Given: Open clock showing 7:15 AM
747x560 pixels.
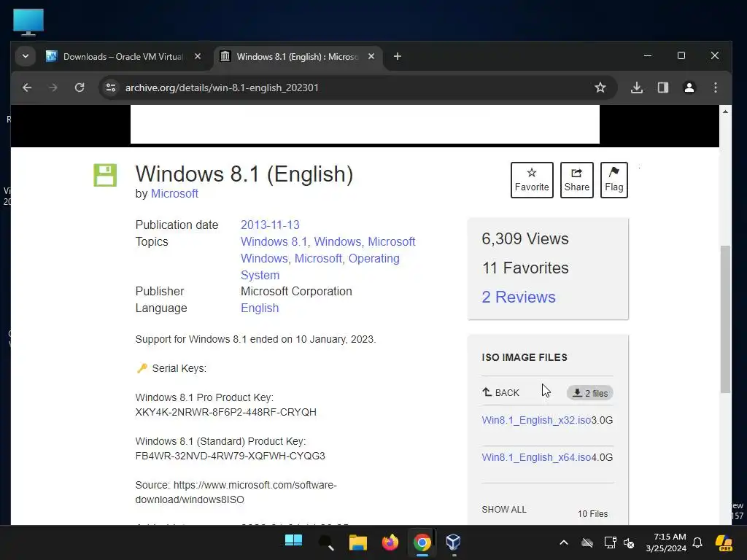Looking at the screenshot, I should click(x=666, y=542).
